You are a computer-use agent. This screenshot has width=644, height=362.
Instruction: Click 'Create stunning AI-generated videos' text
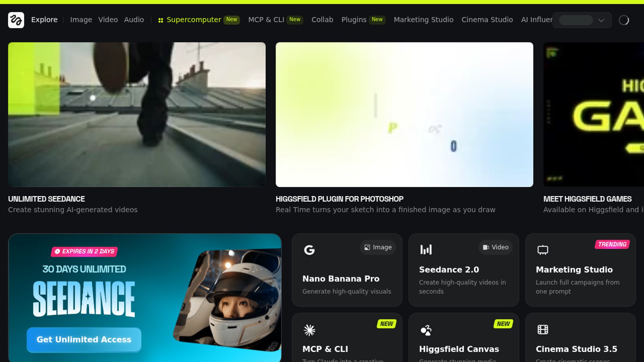pos(73,210)
